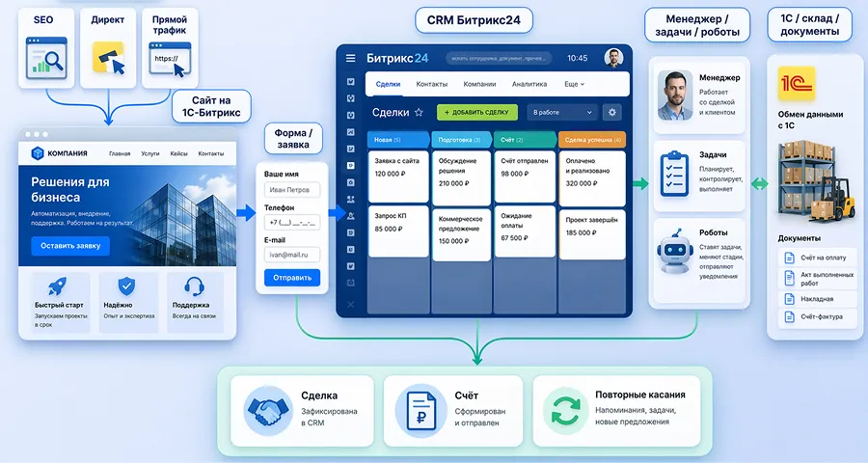Image resolution: width=868 pixels, height=463 pixels.
Task: Click the rocket icon in Быстрый старт
Action: coord(54,286)
